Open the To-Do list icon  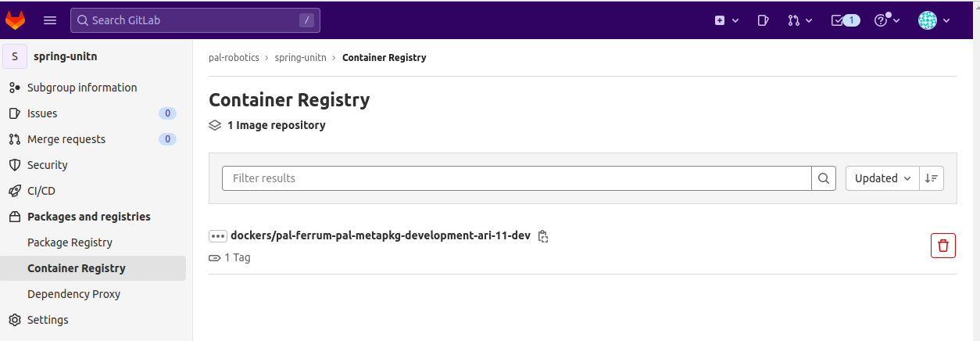845,20
